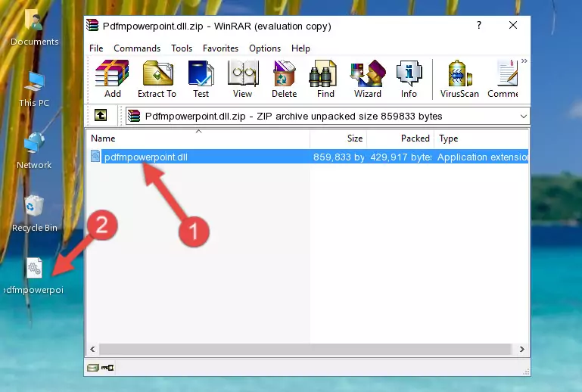Sort by Packed column header

point(400,138)
